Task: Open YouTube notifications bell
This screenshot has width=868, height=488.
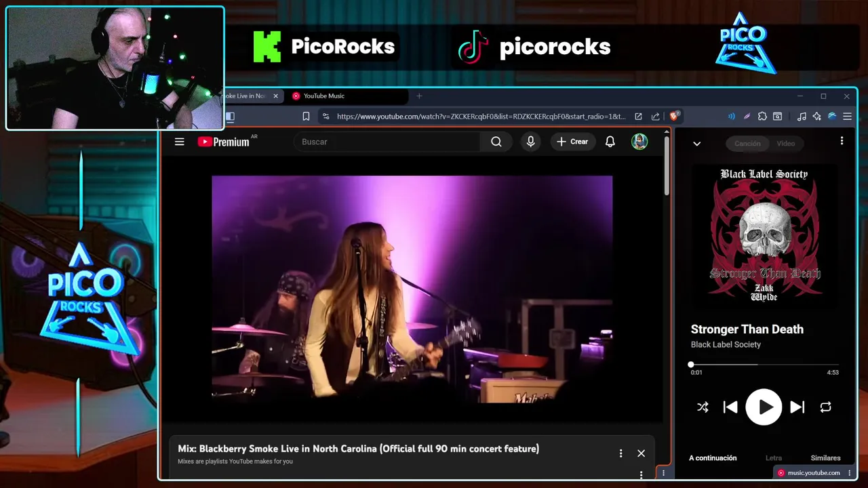Action: [610, 142]
